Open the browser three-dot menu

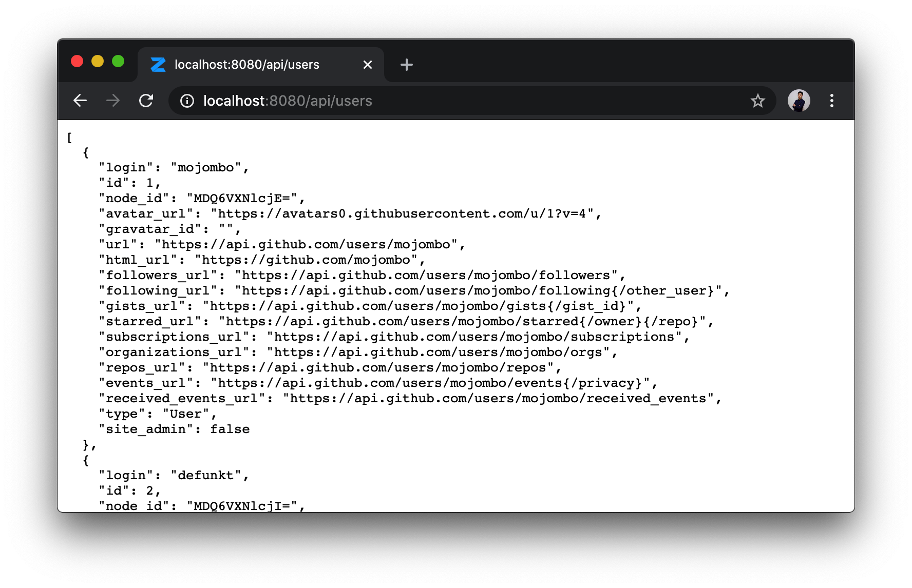832,101
